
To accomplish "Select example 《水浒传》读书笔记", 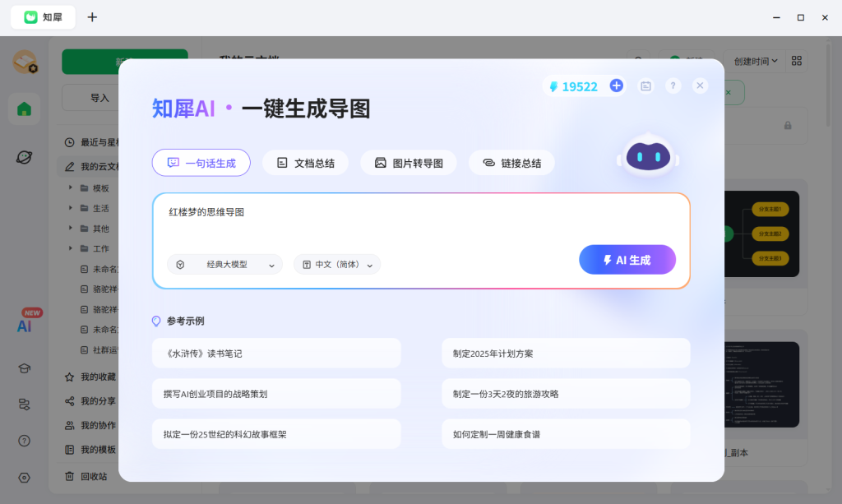I will 276,354.
